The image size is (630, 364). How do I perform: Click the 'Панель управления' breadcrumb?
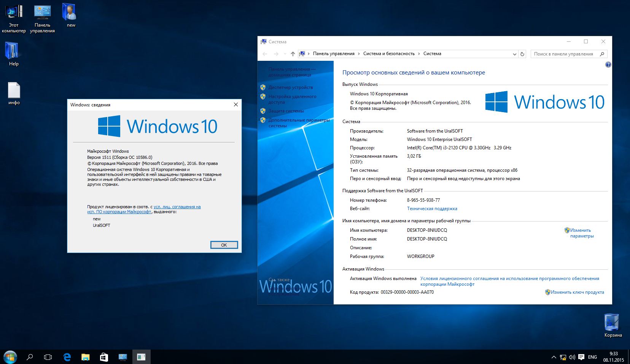tap(334, 54)
